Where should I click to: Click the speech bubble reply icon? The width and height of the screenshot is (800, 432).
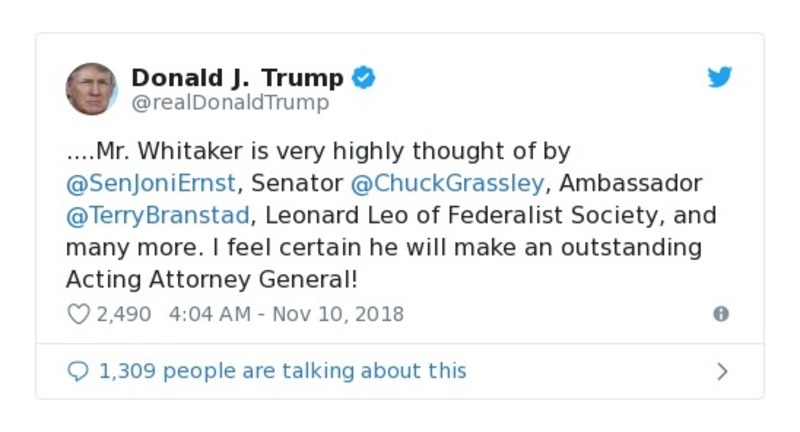78,372
